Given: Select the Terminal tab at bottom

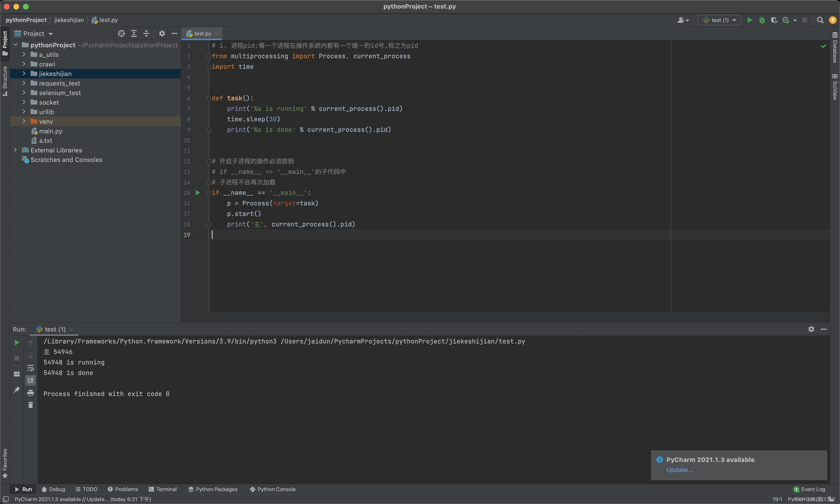Looking at the screenshot, I should [166, 489].
